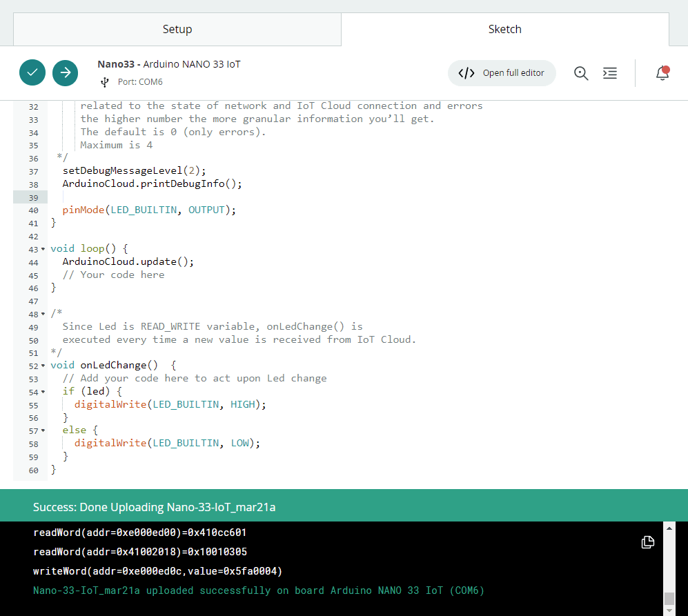688x616 pixels.
Task: Click digitalWrite(LED_BUILTIN, HIGH); line
Action: point(170,404)
